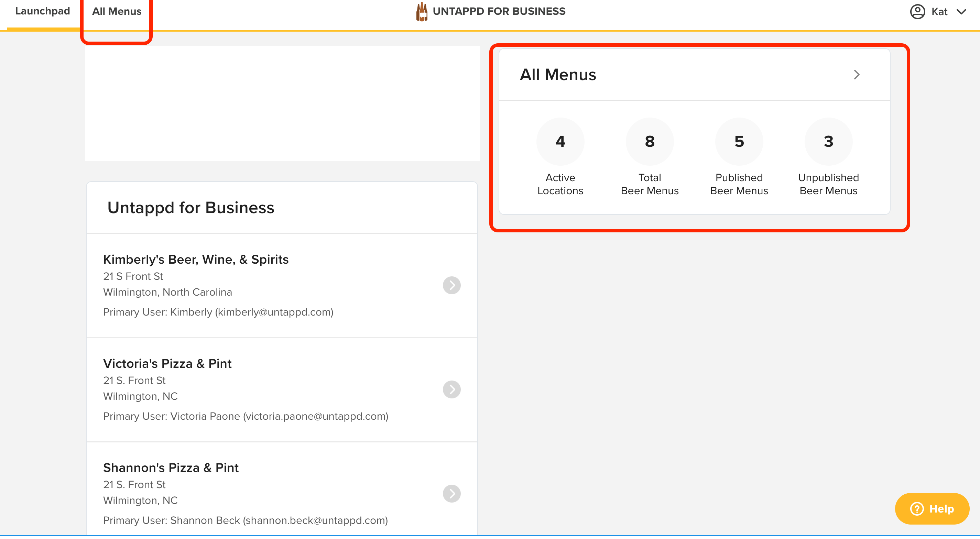
Task: Click the 3 Unpublished Beer Menus count
Action: pyautogui.click(x=829, y=142)
